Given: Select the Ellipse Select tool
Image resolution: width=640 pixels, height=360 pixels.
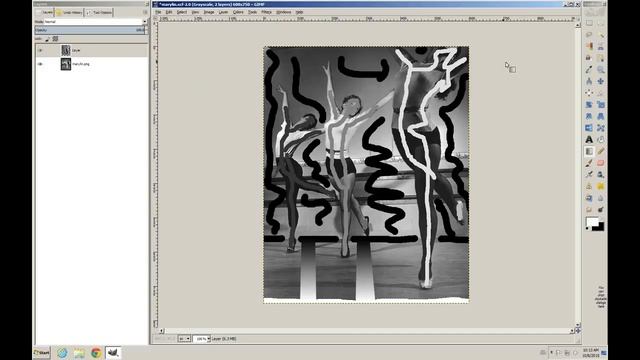Looking at the screenshot, I should point(600,23).
